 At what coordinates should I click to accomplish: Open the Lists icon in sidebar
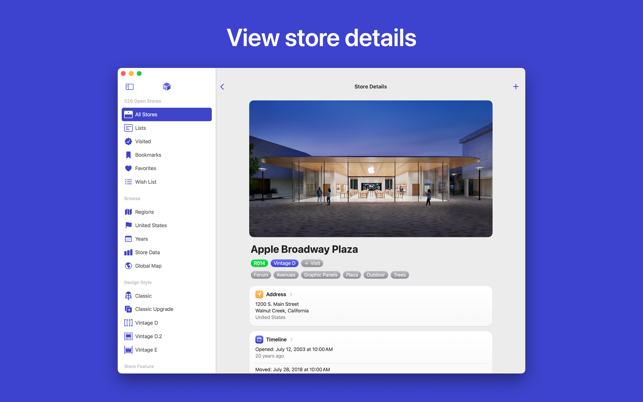(128, 128)
